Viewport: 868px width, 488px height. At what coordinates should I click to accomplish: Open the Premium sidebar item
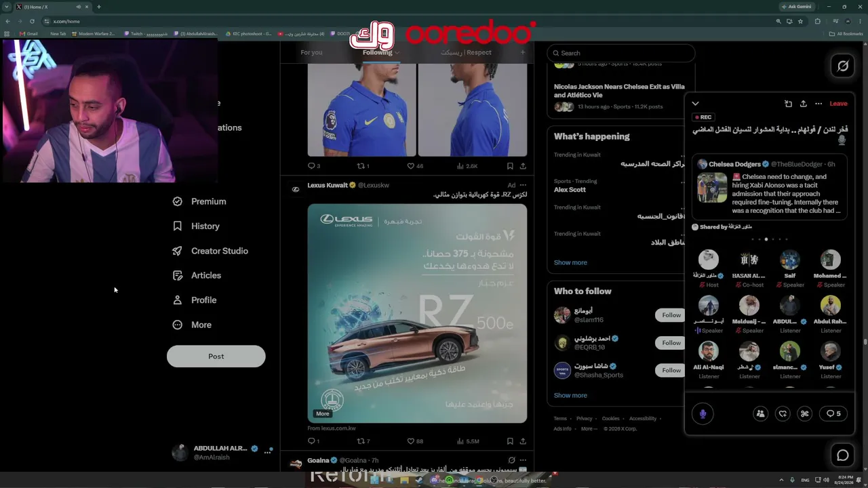(x=199, y=201)
